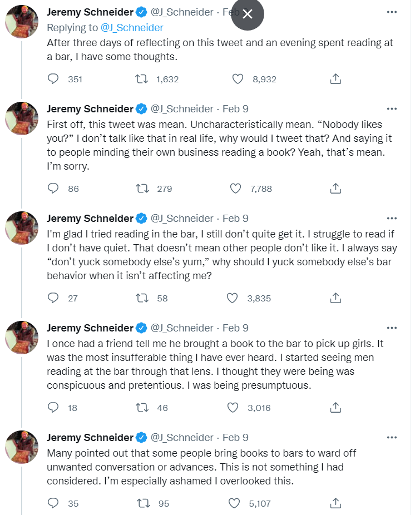The width and height of the screenshot is (420, 515).
Task: Like the tweet with 7,788 likes
Action: coord(235,189)
